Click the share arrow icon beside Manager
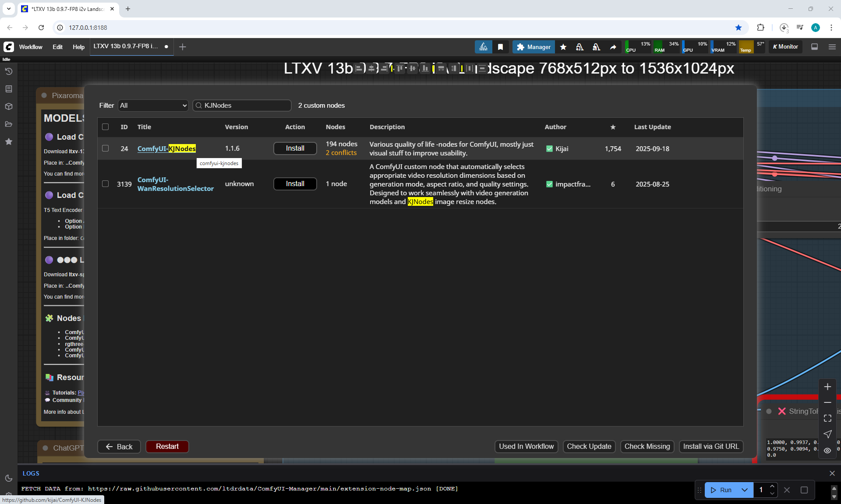This screenshot has width=841, height=504. pos(613,47)
